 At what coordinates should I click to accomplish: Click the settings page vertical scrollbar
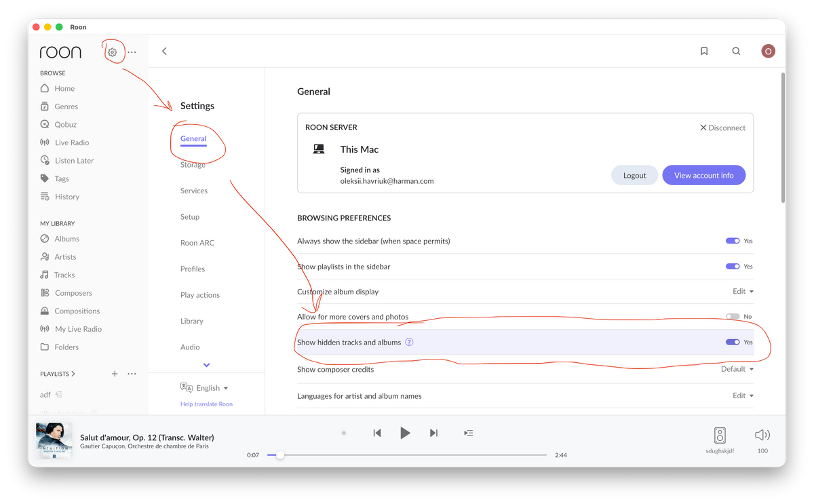783,138
